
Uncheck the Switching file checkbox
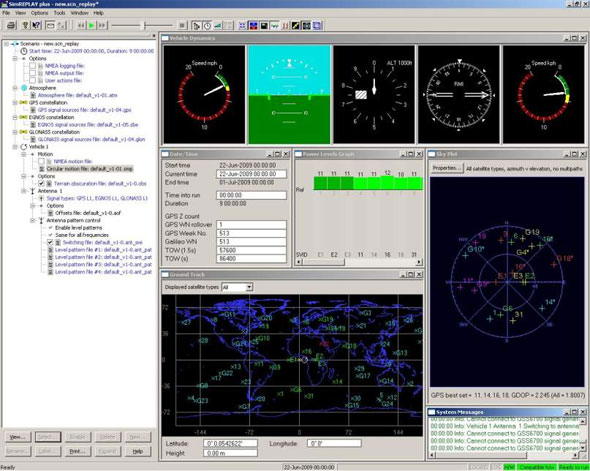pyautogui.click(x=50, y=242)
